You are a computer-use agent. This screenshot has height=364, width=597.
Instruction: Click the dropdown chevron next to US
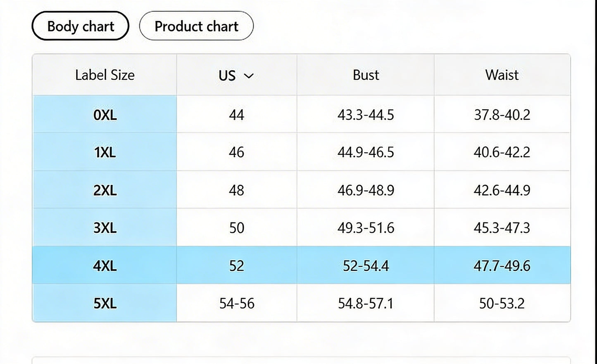249,76
